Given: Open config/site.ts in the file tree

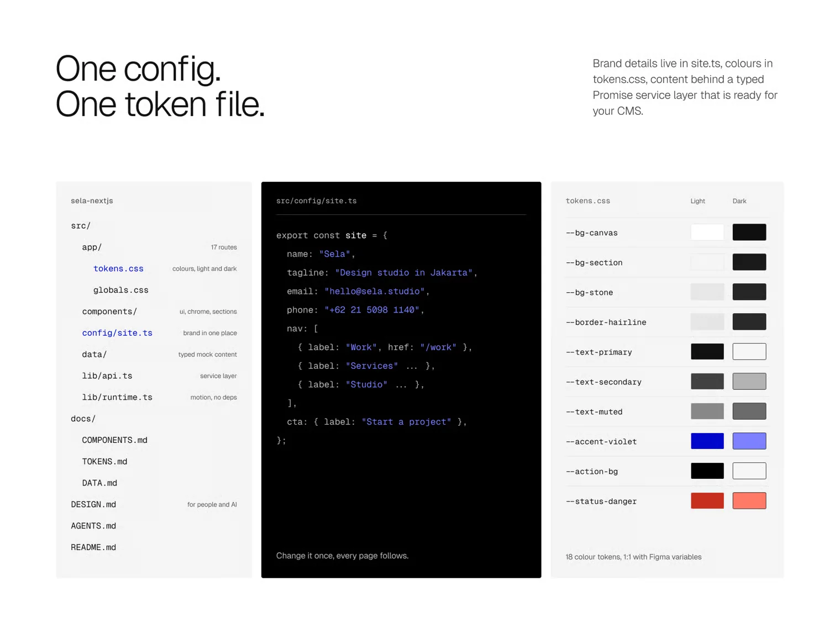Looking at the screenshot, I should (x=117, y=333).
